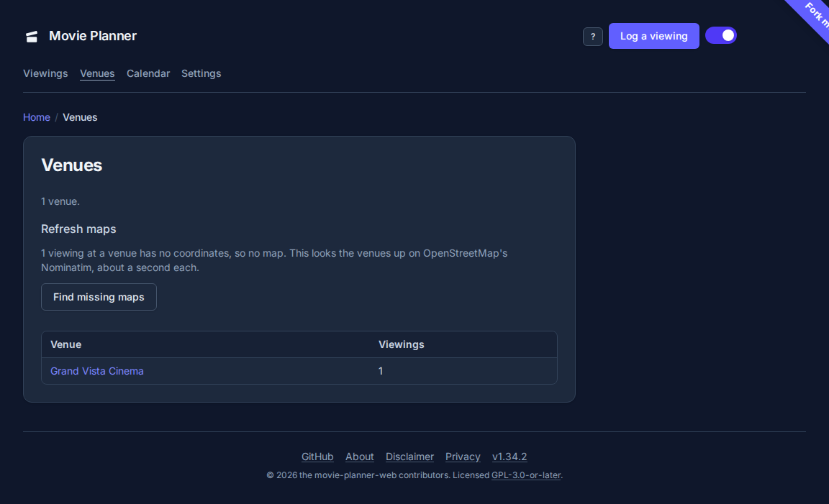Screen dimensions: 829x504
Task: Click the Movie Planner title text
Action: coord(93,36)
